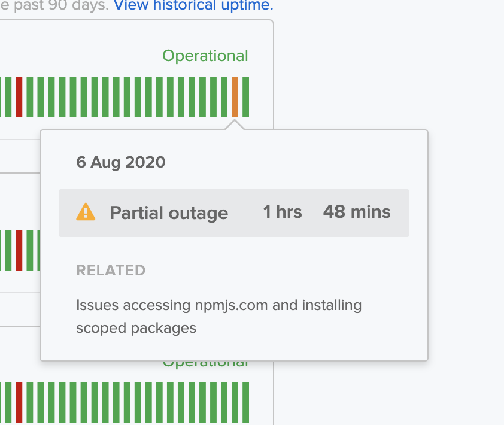Viewport: 504px width, 425px height.
Task: Click the Partial outage row in the tooltip
Action: pos(233,212)
